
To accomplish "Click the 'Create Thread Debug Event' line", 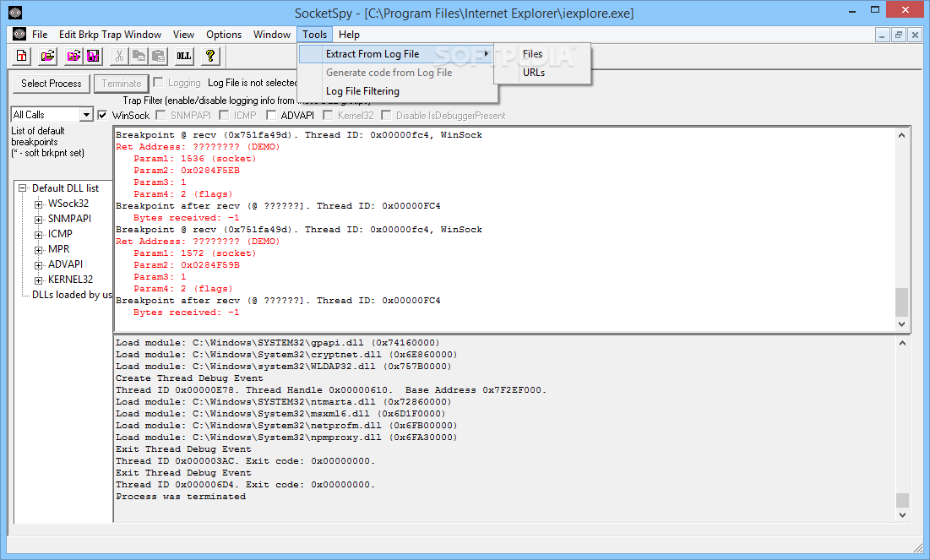I will 189,378.
